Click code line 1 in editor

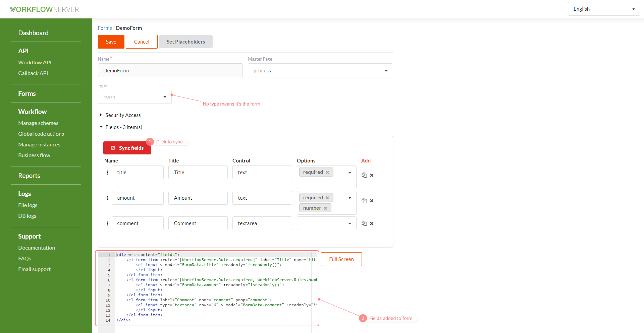(x=148, y=255)
